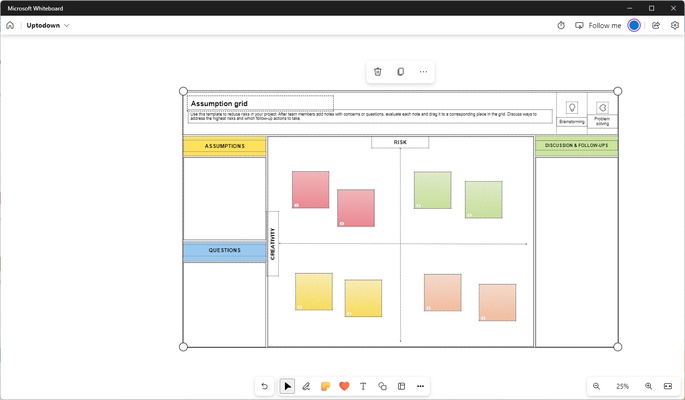Image resolution: width=685 pixels, height=400 pixels.
Task: Minimize the Whiteboard window
Action: [x=630, y=8]
